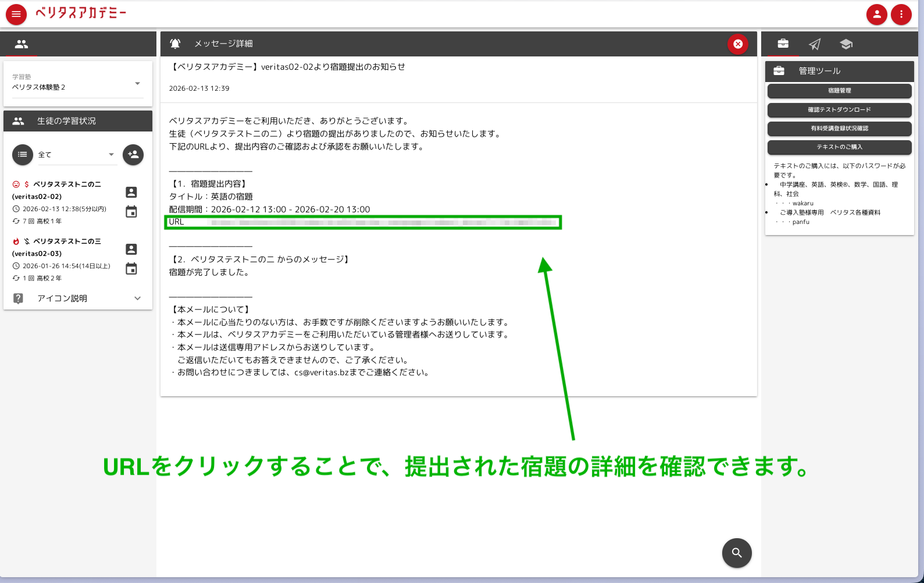Click the panfu password text
The image size is (924, 583).
pos(801,222)
